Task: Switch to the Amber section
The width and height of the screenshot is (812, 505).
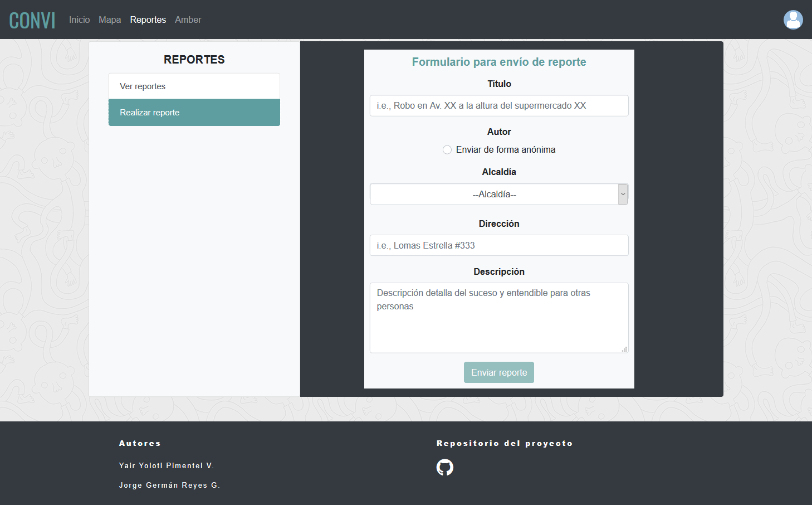Action: coord(188,20)
